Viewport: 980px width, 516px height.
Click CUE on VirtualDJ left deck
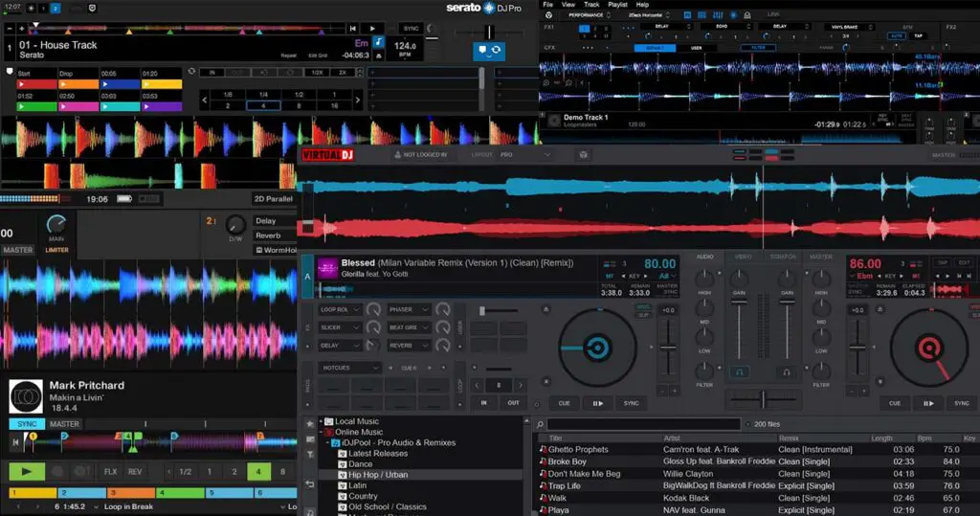[564, 403]
